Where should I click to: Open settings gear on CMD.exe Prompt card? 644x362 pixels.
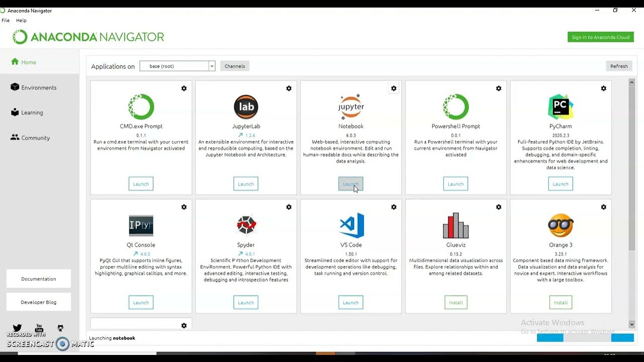pos(184,88)
